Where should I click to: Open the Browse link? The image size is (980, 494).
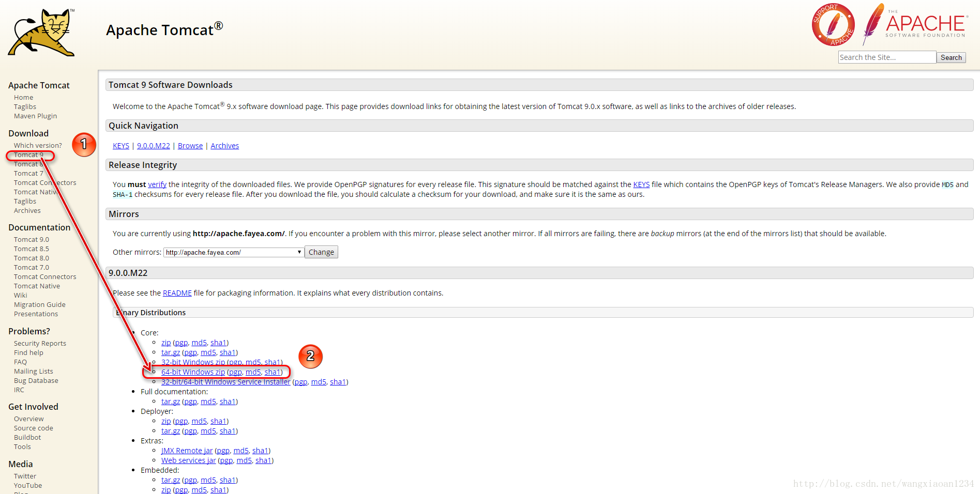tap(190, 146)
